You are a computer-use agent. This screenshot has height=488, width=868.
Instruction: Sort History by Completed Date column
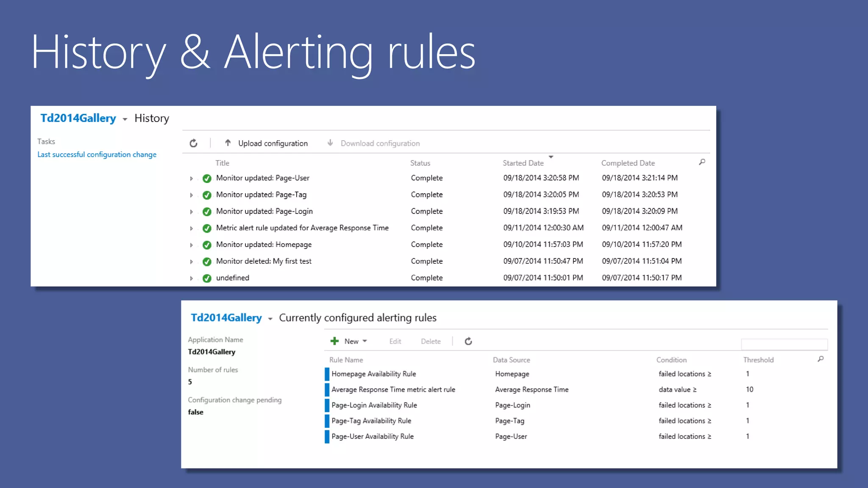(x=628, y=163)
